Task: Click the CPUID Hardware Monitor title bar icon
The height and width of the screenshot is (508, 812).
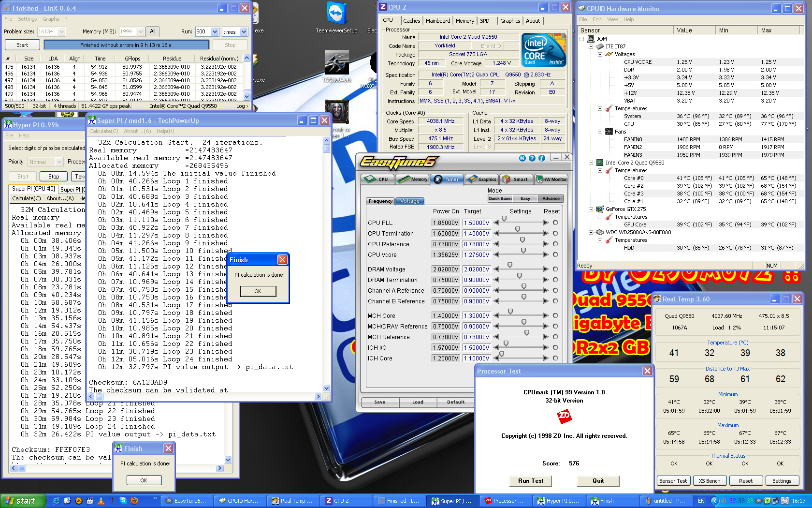Action: point(581,8)
